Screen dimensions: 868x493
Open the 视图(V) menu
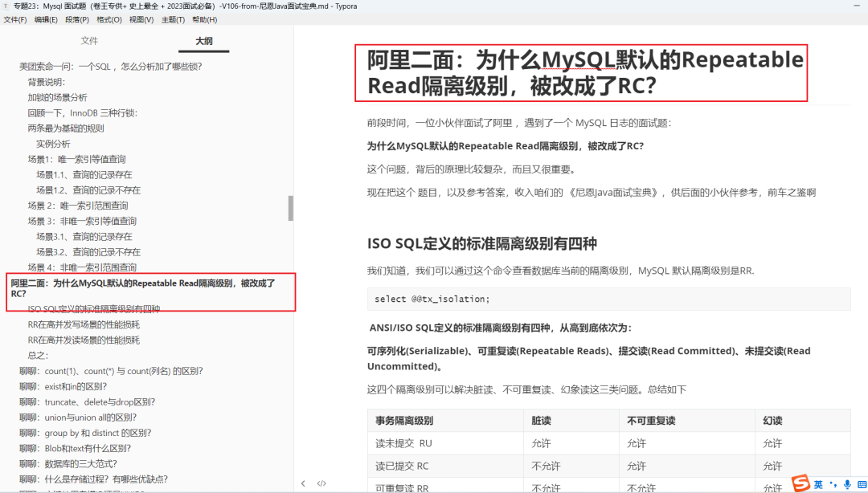[141, 20]
